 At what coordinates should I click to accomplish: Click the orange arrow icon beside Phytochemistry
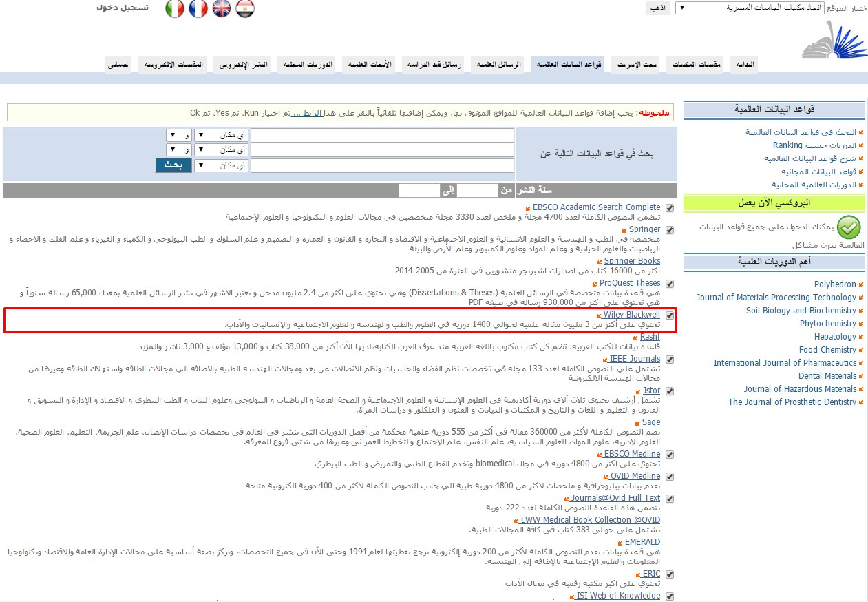861,324
